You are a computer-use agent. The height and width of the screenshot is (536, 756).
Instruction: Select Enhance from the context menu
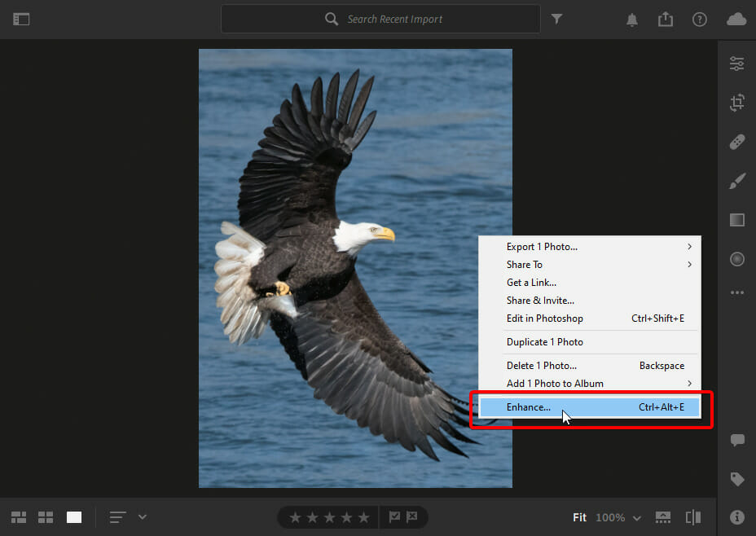point(529,406)
